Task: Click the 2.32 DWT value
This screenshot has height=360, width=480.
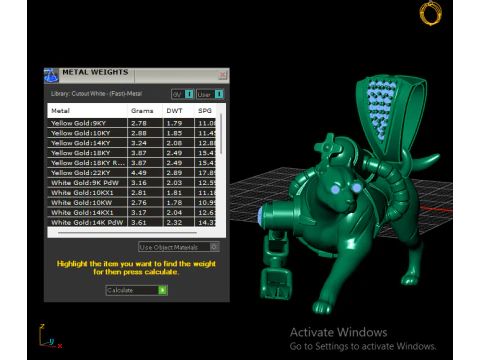Action: click(174, 222)
